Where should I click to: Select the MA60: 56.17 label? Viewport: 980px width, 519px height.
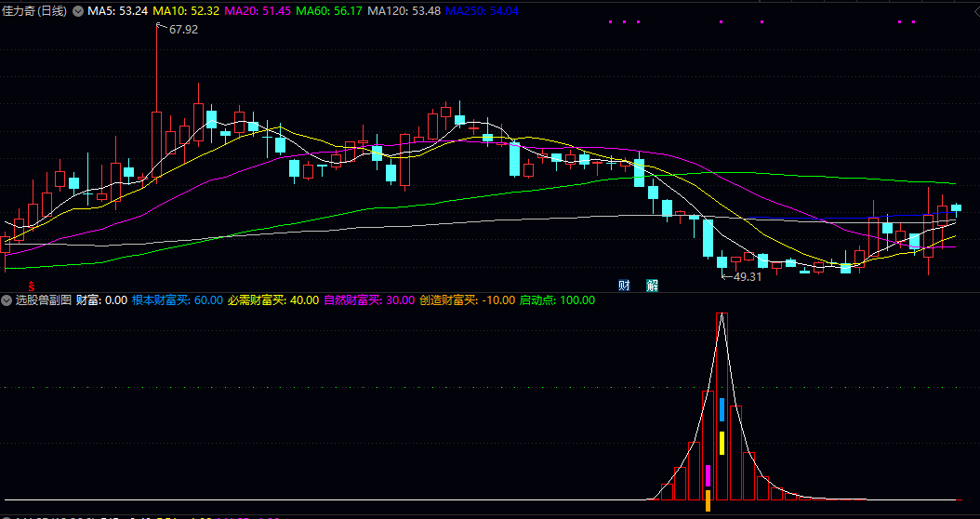pyautogui.click(x=329, y=11)
